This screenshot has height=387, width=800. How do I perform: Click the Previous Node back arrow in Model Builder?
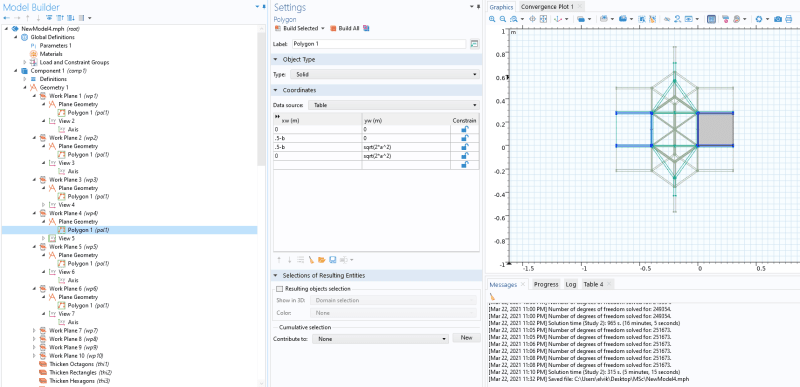click(x=6, y=18)
